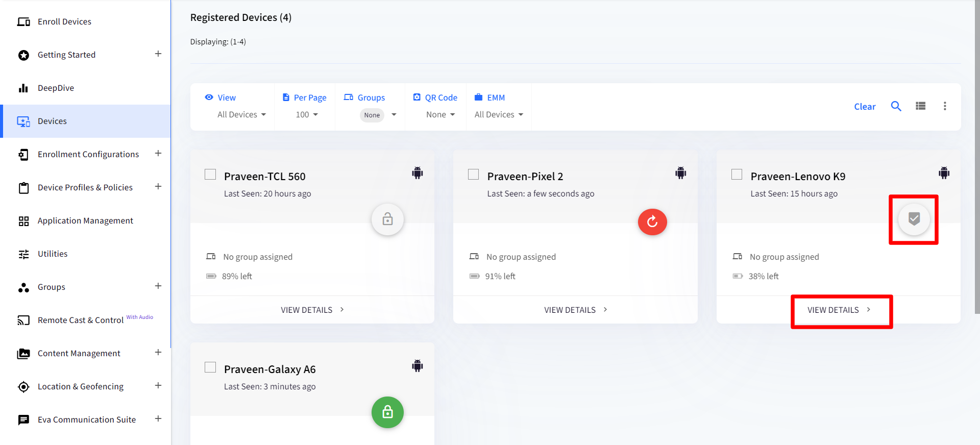Open the QR Code None dropdown
The image size is (980, 445).
coord(440,115)
